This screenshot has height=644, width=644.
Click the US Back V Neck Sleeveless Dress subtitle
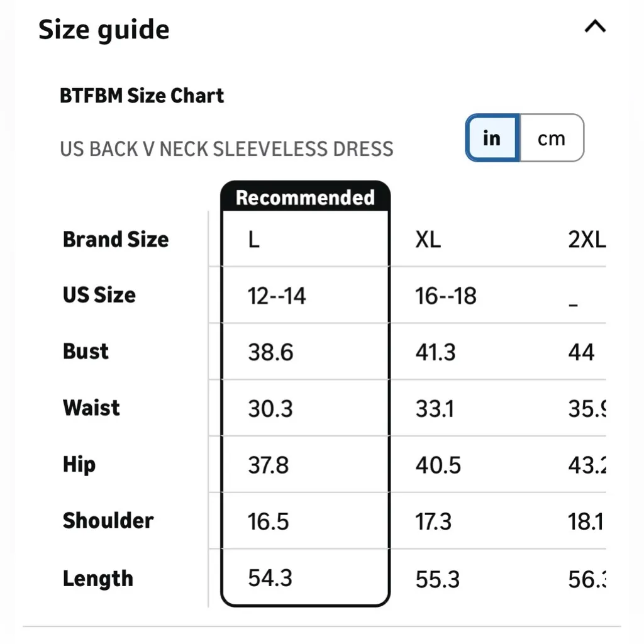[226, 149]
